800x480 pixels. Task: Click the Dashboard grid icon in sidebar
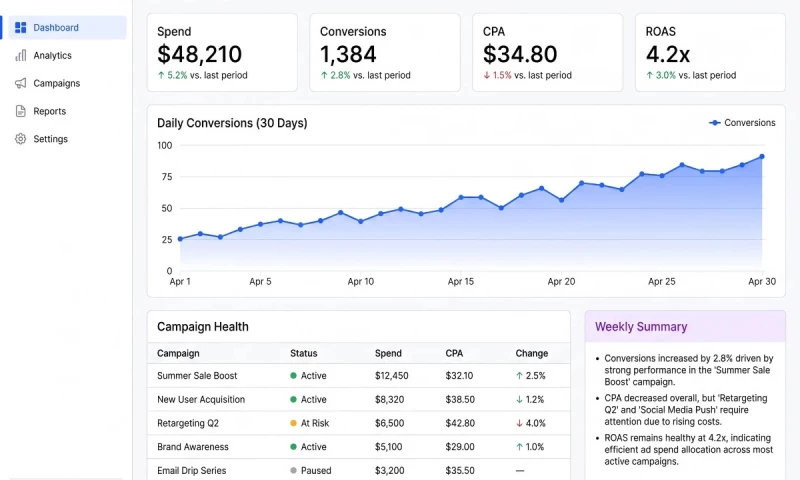coord(20,28)
